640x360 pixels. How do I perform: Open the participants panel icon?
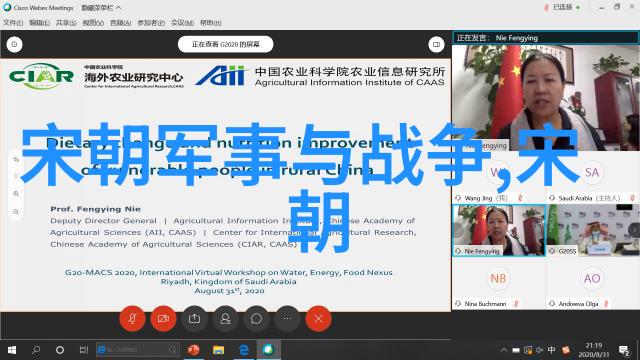click(225, 319)
